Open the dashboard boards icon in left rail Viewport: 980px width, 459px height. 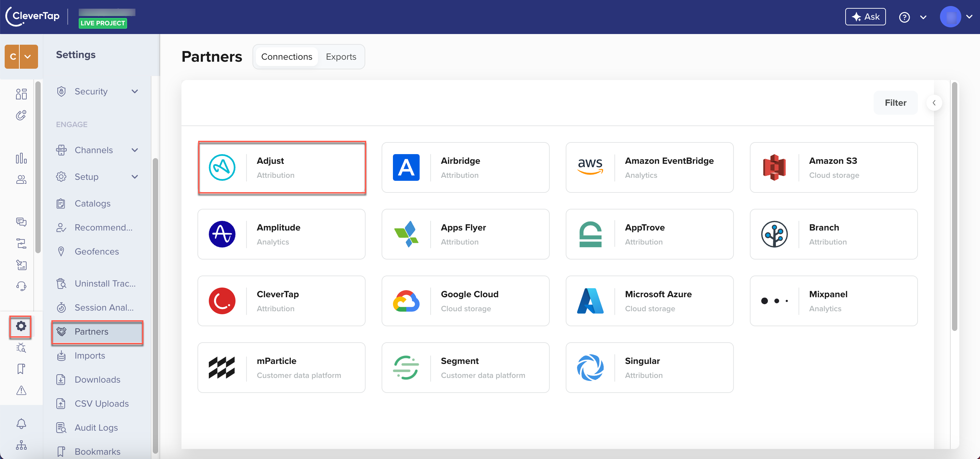21,94
